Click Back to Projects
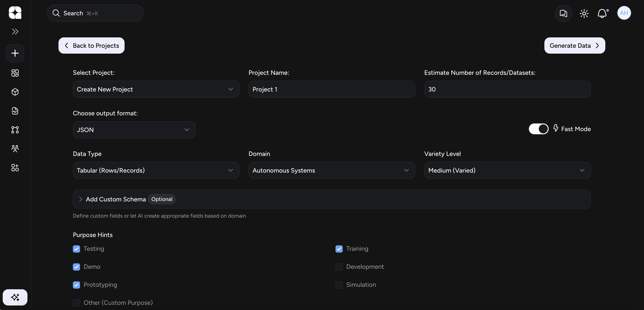 click(91, 45)
